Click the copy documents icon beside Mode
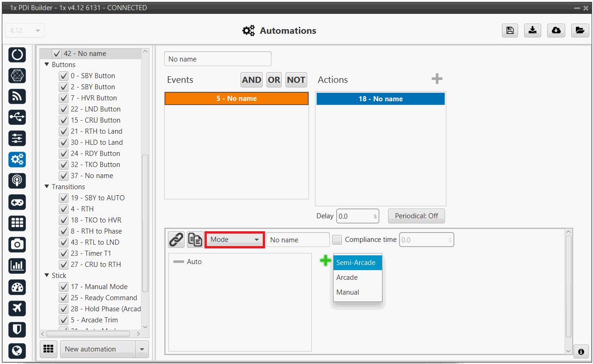 pyautogui.click(x=195, y=240)
